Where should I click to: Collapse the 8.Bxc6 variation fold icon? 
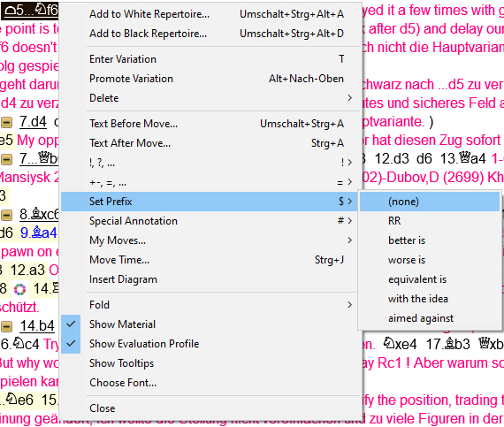6,215
